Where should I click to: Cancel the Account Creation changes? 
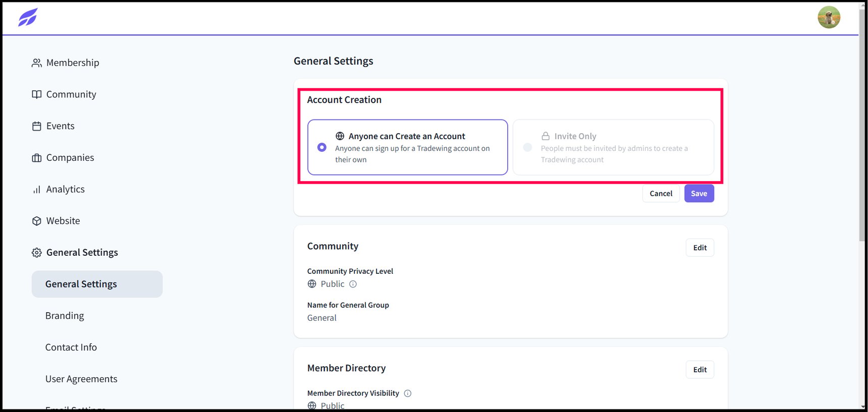[661, 194]
